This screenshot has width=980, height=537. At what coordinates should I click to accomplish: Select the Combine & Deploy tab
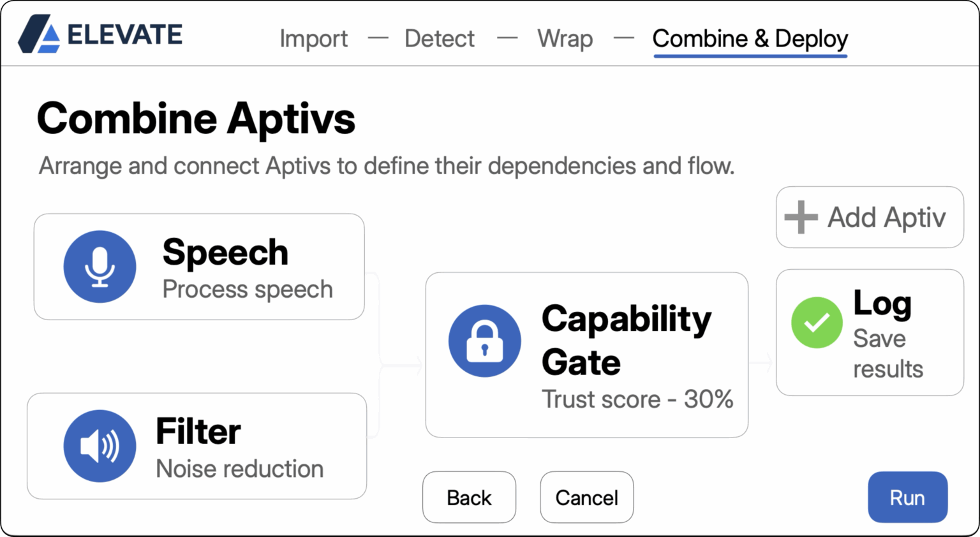click(750, 39)
